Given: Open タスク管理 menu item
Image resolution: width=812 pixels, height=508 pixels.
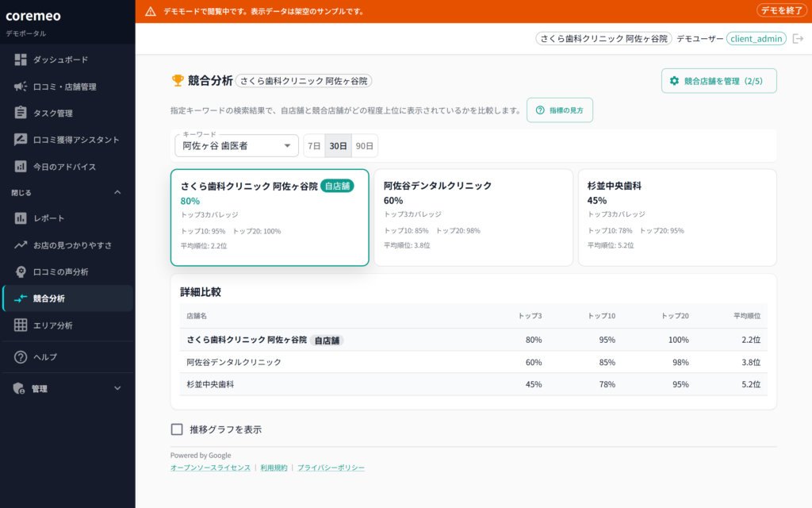Looking at the screenshot, I should click(68, 113).
